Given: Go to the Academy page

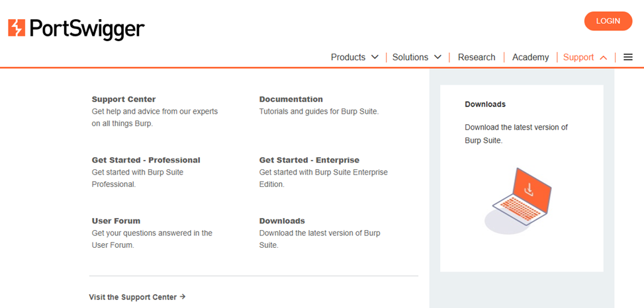Looking at the screenshot, I should click(530, 58).
